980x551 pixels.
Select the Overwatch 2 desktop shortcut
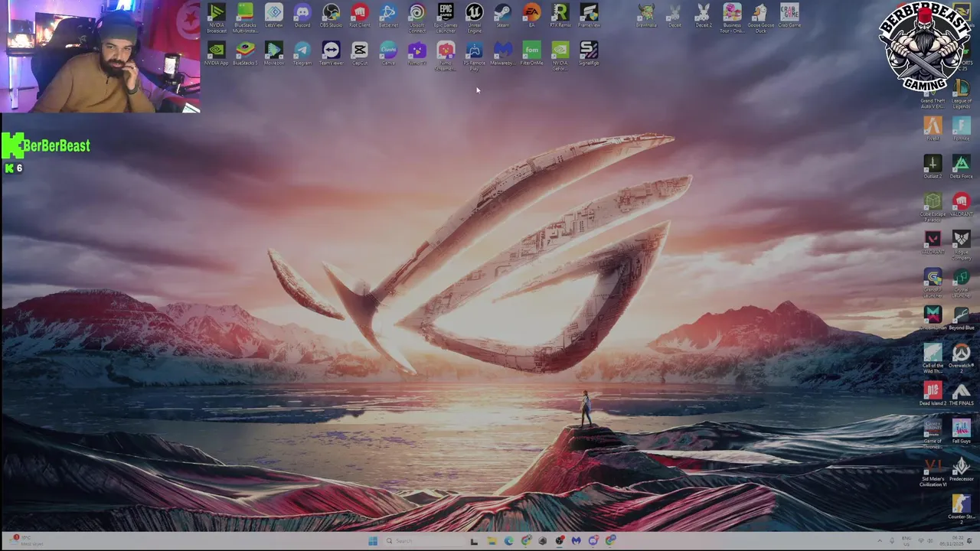click(962, 358)
